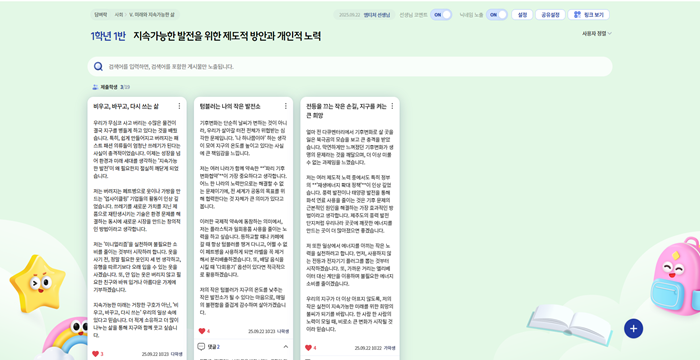Viewport: 700px width, 360px height.
Task: Open the 사용자 정렬 sort dropdown
Action: [597, 33]
